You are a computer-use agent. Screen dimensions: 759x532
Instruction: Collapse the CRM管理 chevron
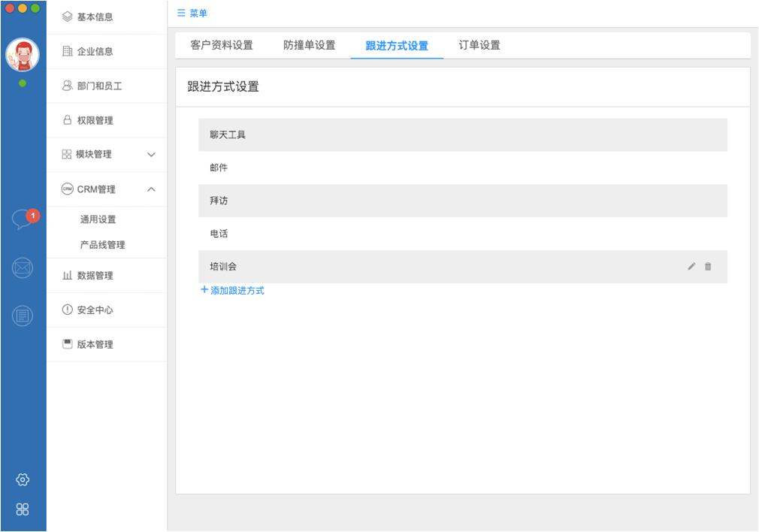click(151, 189)
